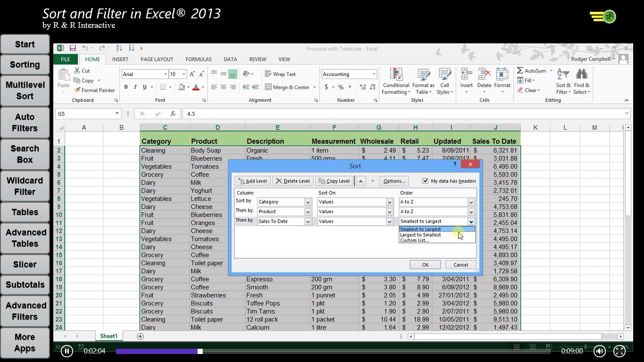Choose Largest to Smallest from order list

click(420, 235)
